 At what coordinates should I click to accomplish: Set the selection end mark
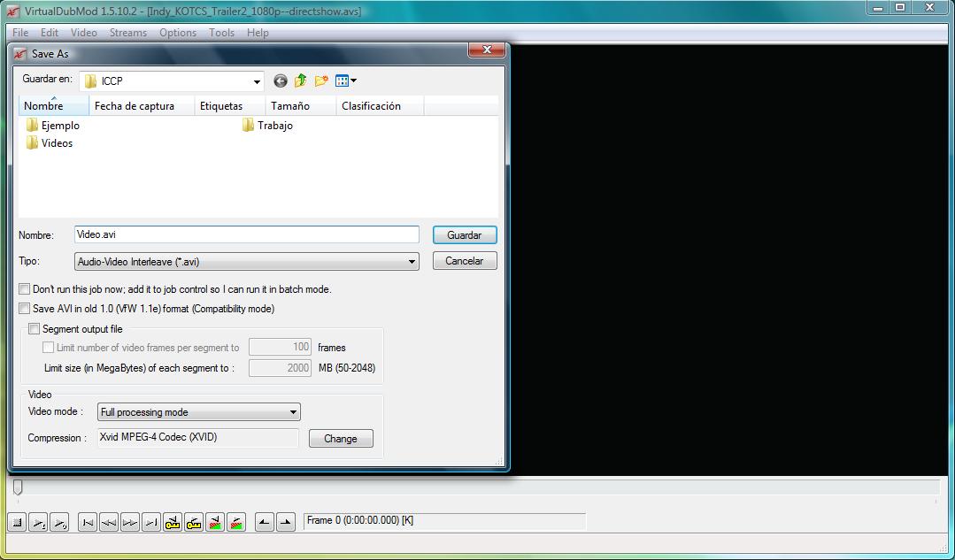[x=286, y=522]
